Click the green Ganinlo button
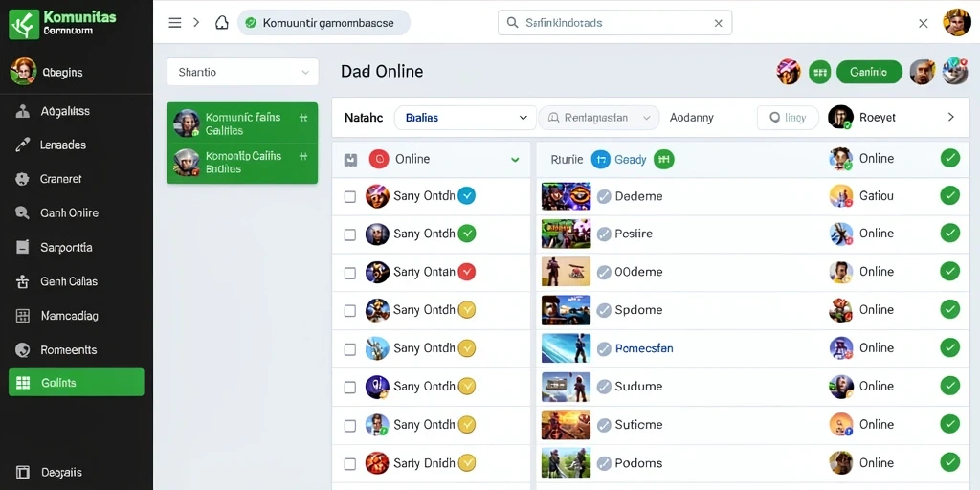Image resolution: width=980 pixels, height=490 pixels. [x=869, y=72]
